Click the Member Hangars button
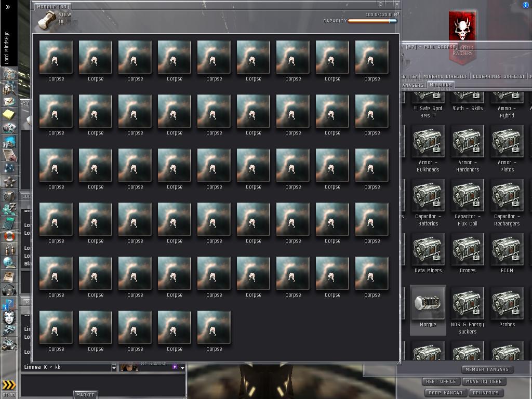532x399 pixels. coord(487,369)
